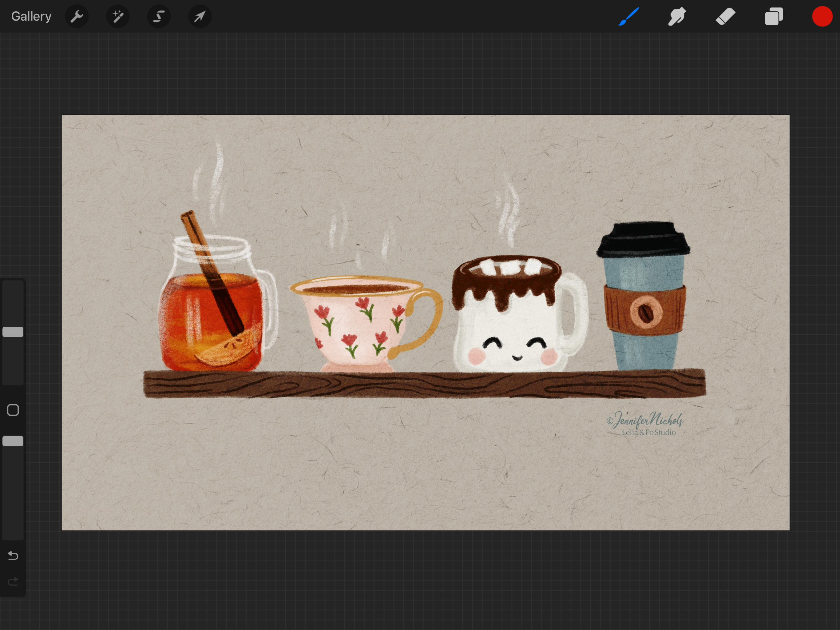Open the Layers panel
840x630 pixels.
tap(774, 16)
